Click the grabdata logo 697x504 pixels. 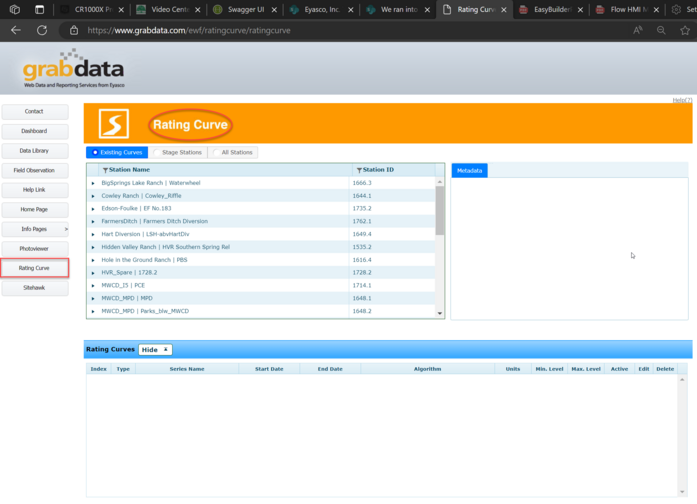(74, 68)
